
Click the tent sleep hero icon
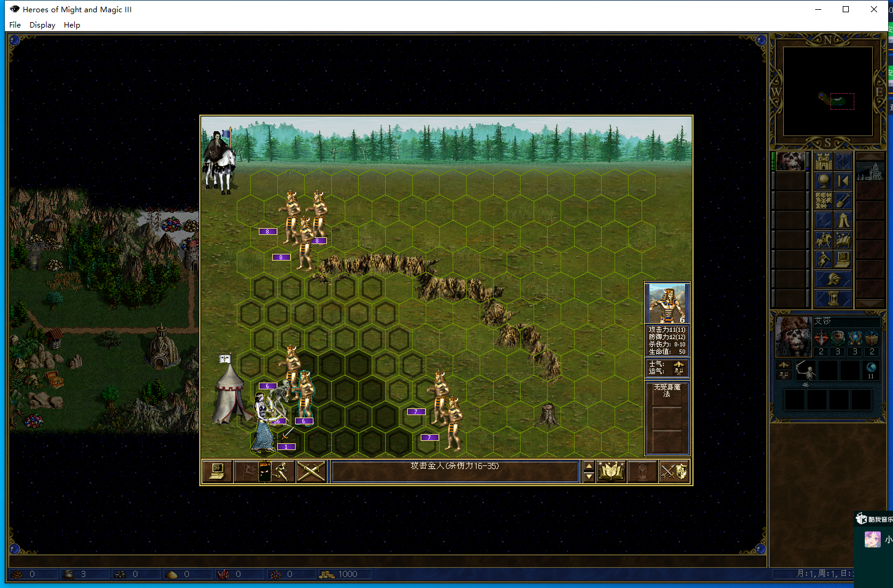point(843,220)
